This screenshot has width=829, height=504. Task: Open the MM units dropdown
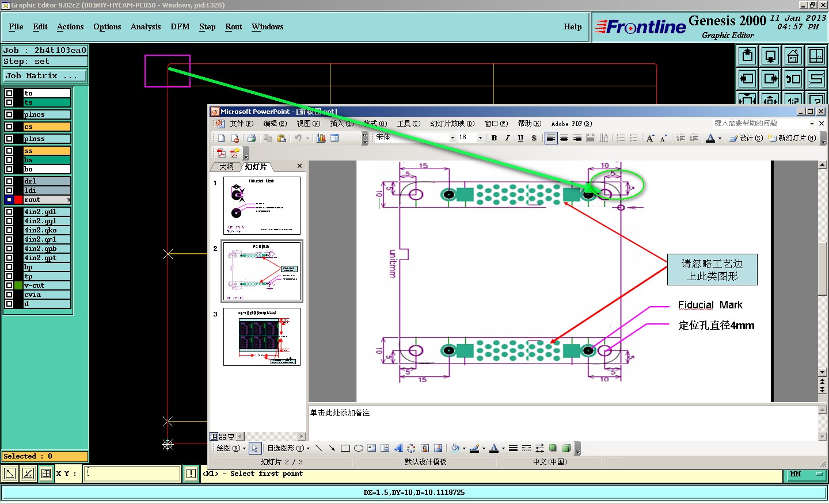[806, 474]
